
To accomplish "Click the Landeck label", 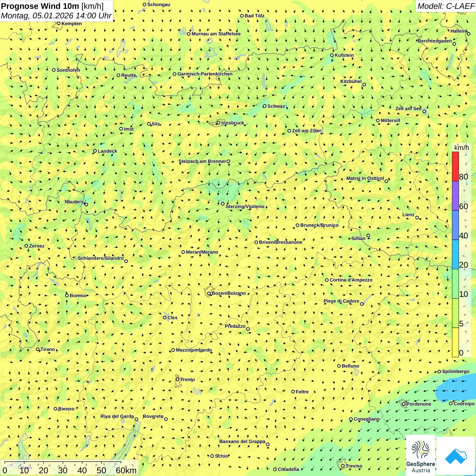I will [107, 151].
